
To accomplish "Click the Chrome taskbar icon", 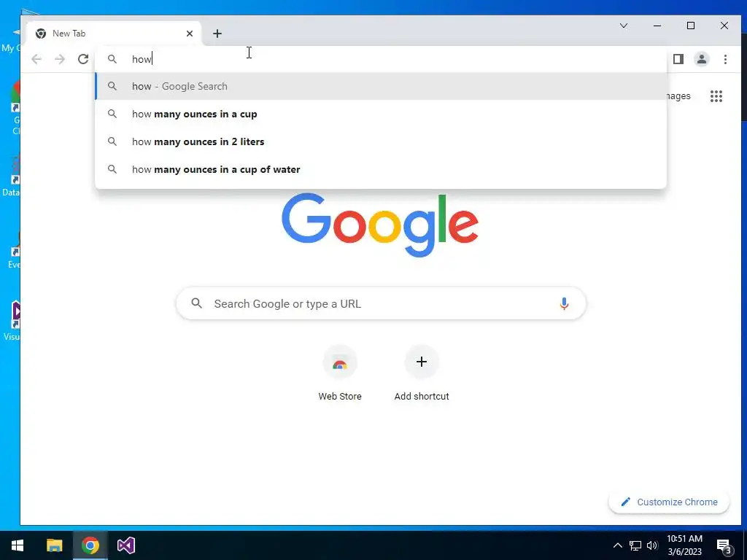I will tap(90, 545).
